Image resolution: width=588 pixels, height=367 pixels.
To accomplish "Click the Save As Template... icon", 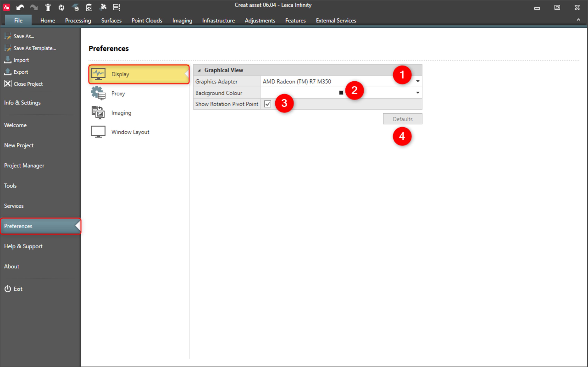I will pyautogui.click(x=8, y=48).
